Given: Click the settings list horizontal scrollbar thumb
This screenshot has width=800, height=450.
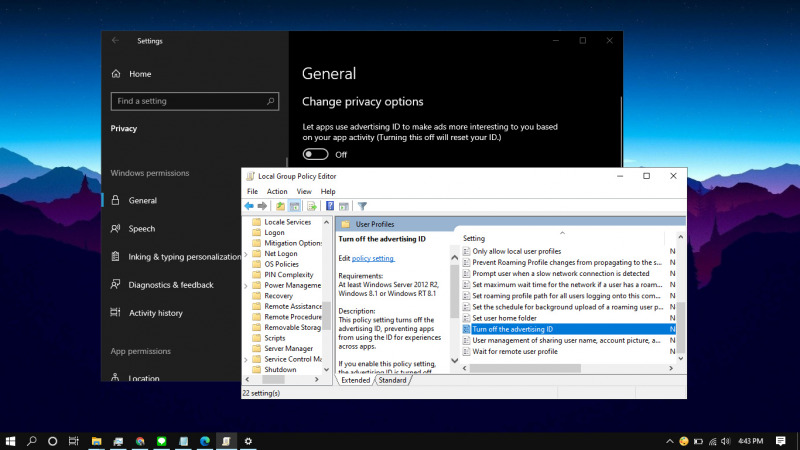Looking at the screenshot, I should point(525,368).
